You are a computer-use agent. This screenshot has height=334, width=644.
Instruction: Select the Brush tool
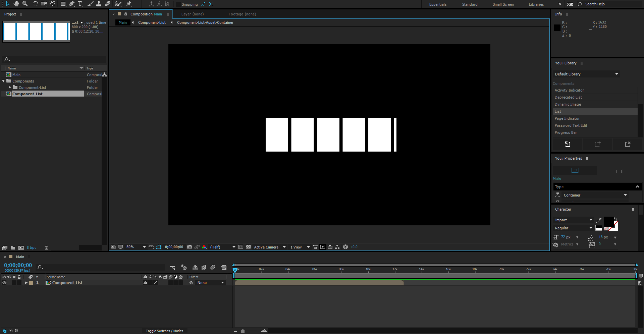pyautogui.click(x=90, y=4)
